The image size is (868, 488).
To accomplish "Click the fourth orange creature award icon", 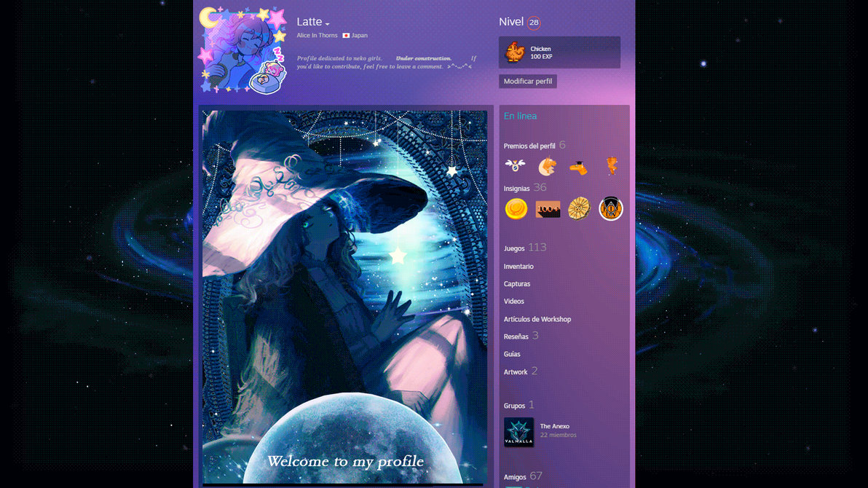I will click(x=611, y=165).
